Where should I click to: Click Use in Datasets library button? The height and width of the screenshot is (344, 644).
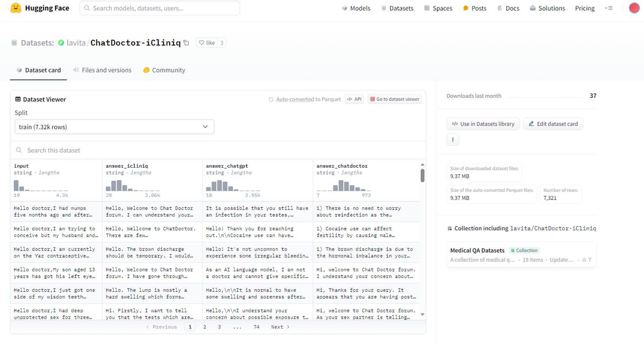[x=483, y=124]
